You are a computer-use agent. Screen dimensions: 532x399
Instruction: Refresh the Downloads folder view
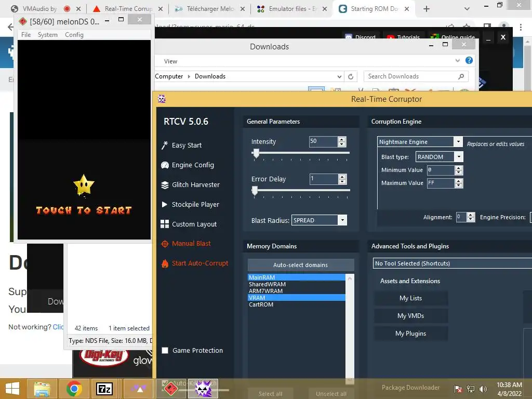click(x=351, y=77)
